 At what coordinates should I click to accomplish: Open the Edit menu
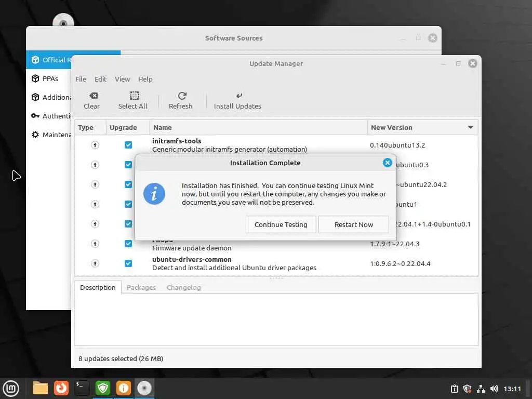(100, 79)
